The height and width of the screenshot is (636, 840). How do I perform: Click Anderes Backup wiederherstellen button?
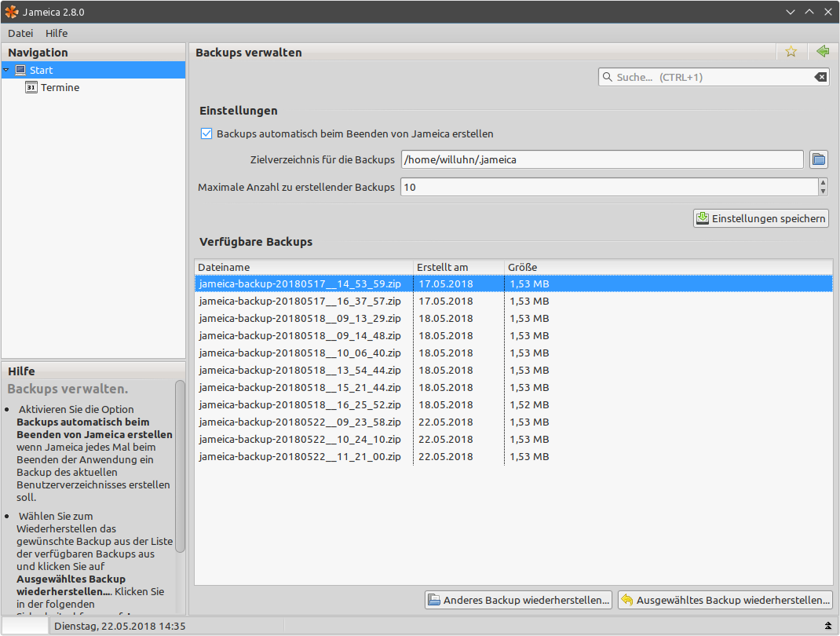[519, 600]
